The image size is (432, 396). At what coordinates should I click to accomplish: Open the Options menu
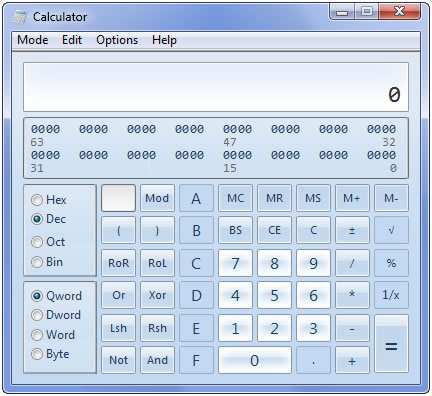[117, 40]
